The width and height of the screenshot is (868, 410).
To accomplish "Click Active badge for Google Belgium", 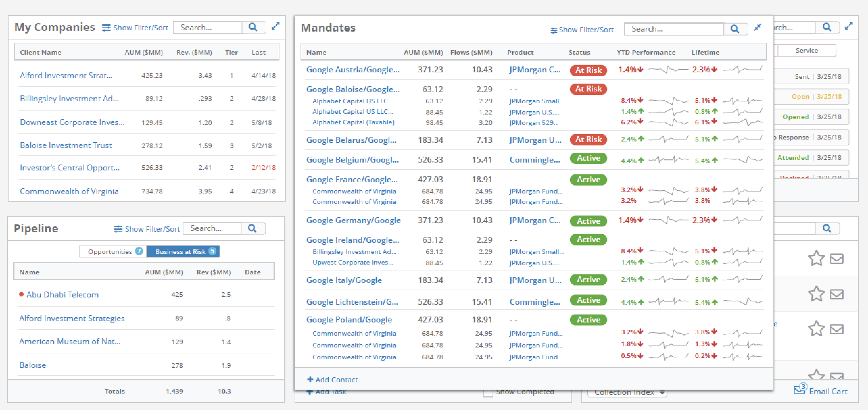I will point(588,158).
